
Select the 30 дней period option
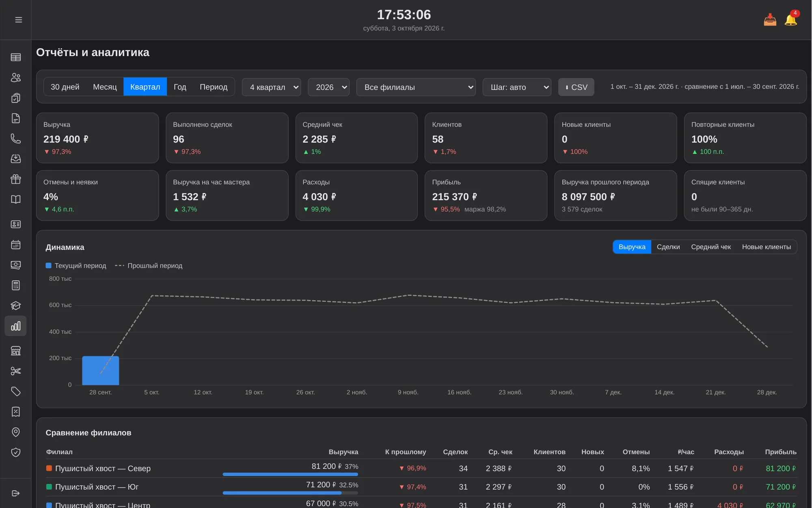(65, 87)
